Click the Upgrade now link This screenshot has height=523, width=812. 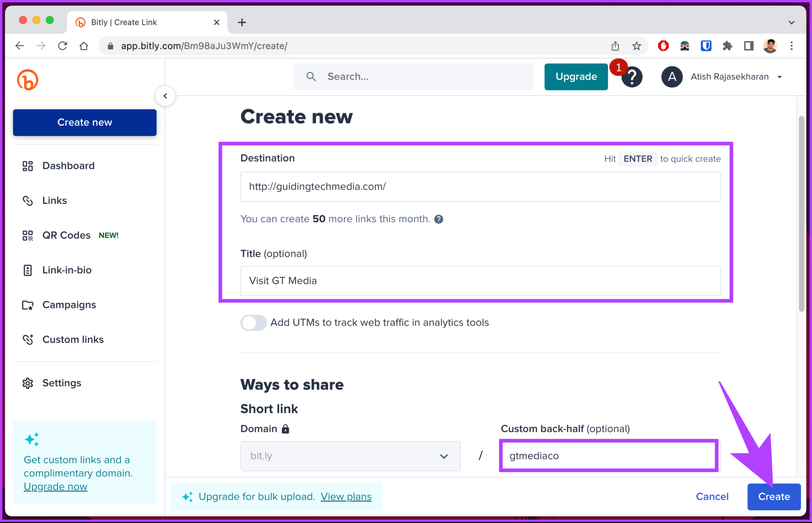click(55, 486)
